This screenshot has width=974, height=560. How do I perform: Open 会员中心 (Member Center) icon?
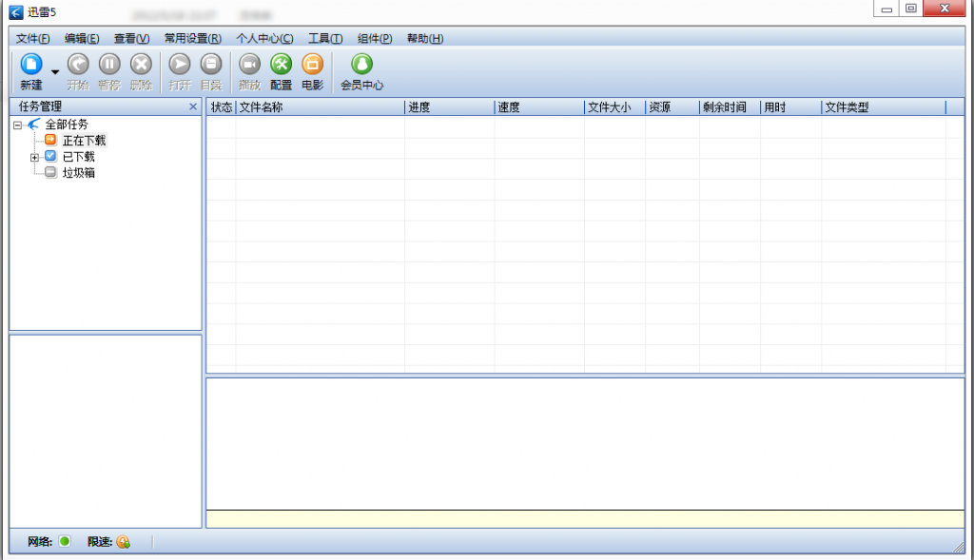[361, 65]
